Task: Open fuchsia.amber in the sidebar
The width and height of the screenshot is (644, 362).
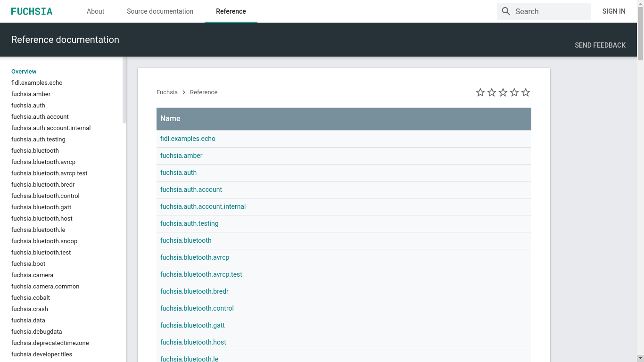Action: click(31, 94)
